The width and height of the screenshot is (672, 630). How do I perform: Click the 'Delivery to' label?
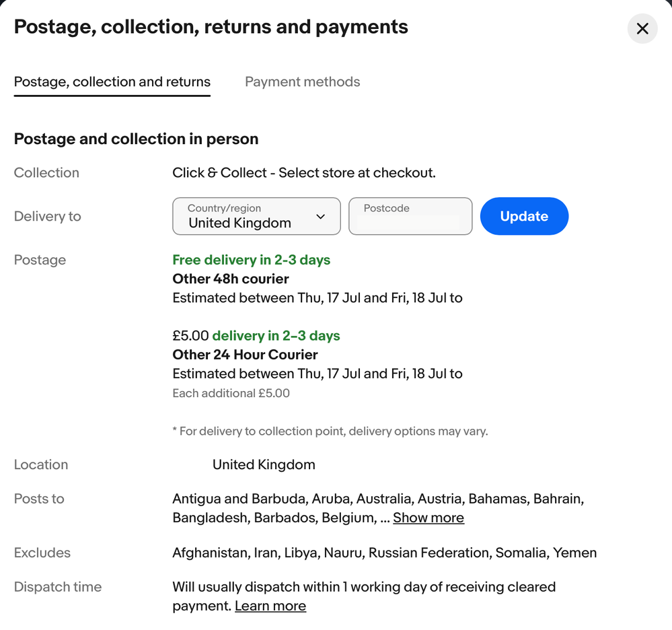(47, 216)
